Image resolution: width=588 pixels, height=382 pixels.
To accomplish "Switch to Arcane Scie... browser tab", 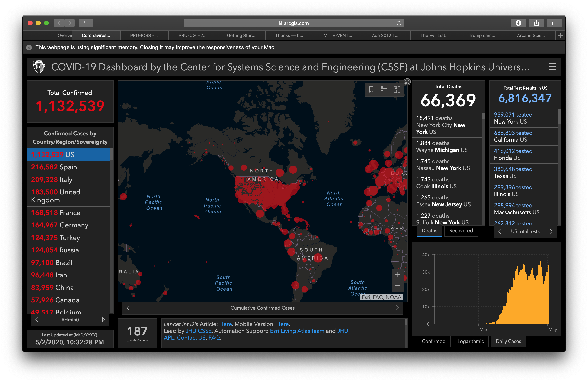I will tap(531, 36).
